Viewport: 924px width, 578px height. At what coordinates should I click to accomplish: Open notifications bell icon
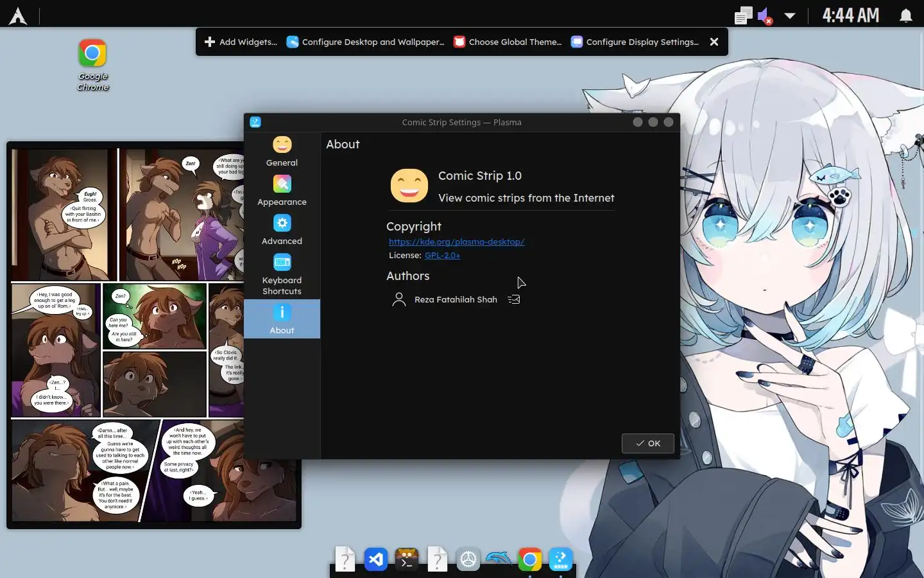(x=905, y=15)
